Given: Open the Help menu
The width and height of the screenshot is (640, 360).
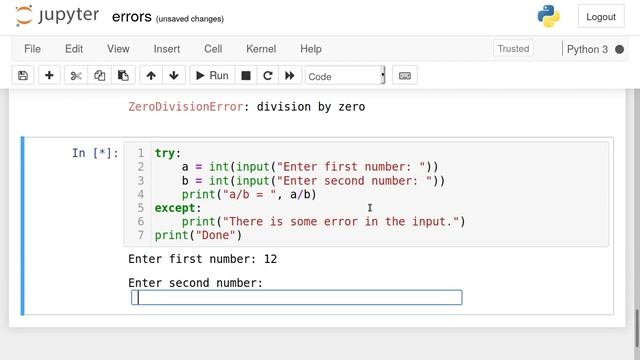Looking at the screenshot, I should click(x=311, y=49).
